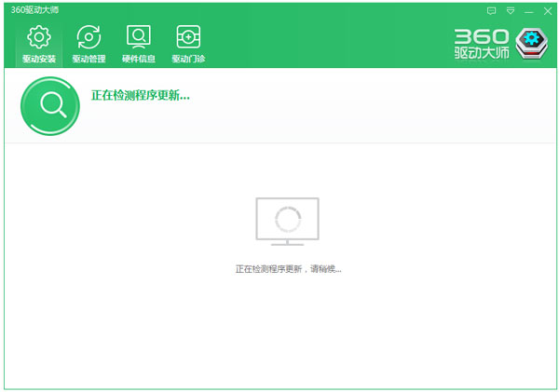Click the 驱动安装 gear icon
Viewport: 559px width, 392px height.
pos(39,37)
